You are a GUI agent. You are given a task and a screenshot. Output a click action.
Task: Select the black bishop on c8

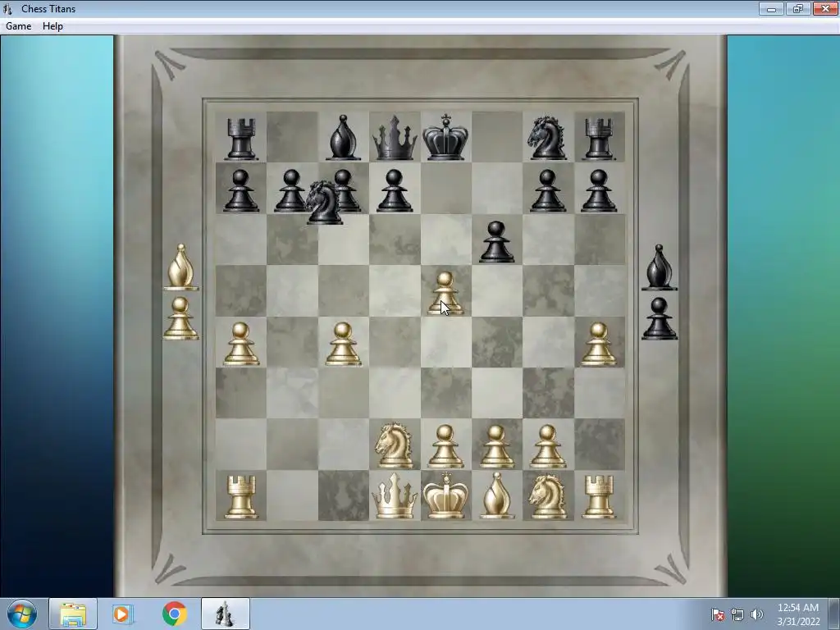coord(343,138)
